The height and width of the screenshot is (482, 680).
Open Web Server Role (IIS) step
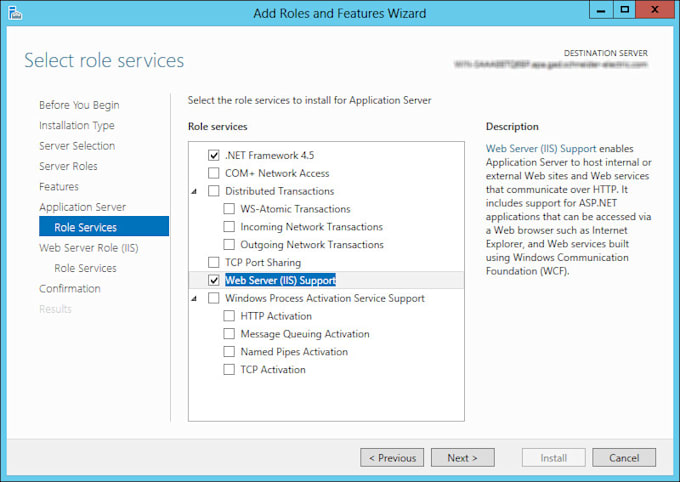coord(88,248)
